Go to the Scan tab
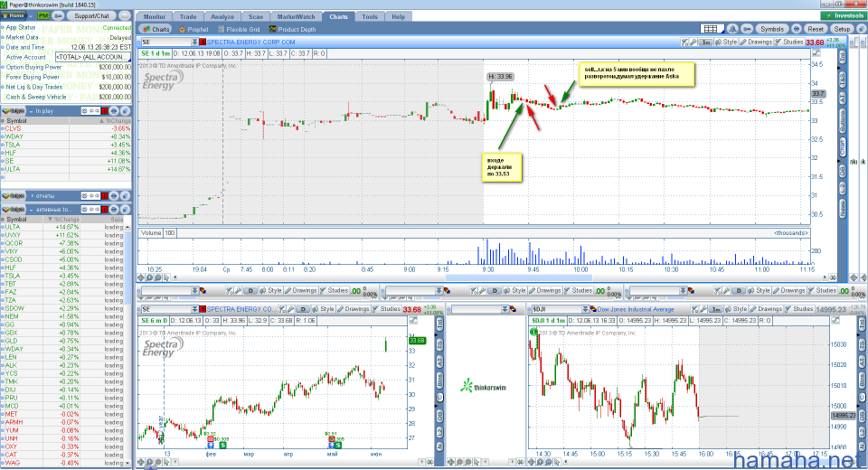868x470 pixels. (256, 16)
